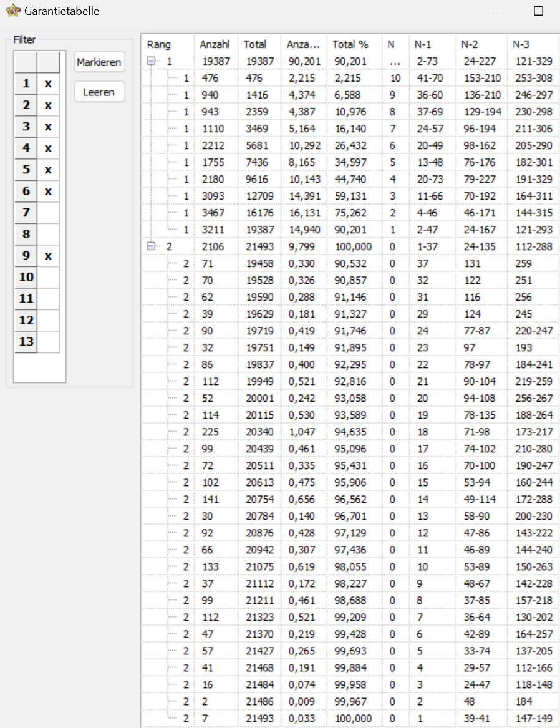Select tree row with Anzahl 943
Screen dimensions: 560x728
(350, 112)
